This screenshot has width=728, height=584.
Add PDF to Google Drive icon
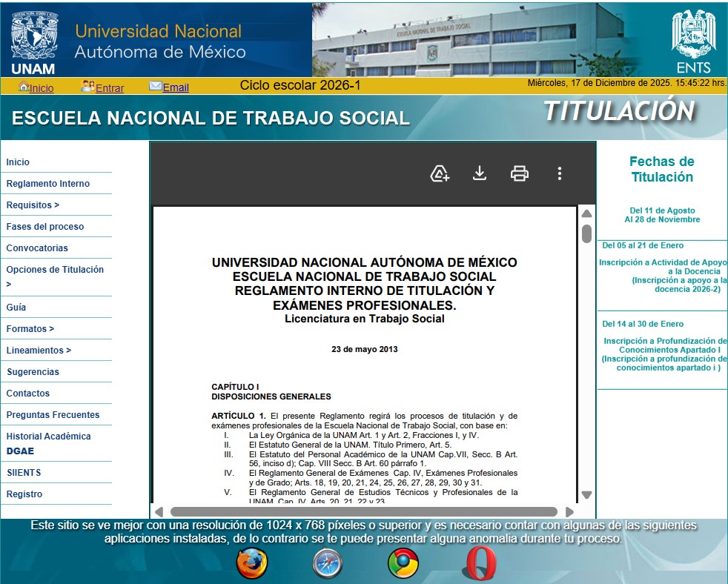pyautogui.click(x=440, y=173)
